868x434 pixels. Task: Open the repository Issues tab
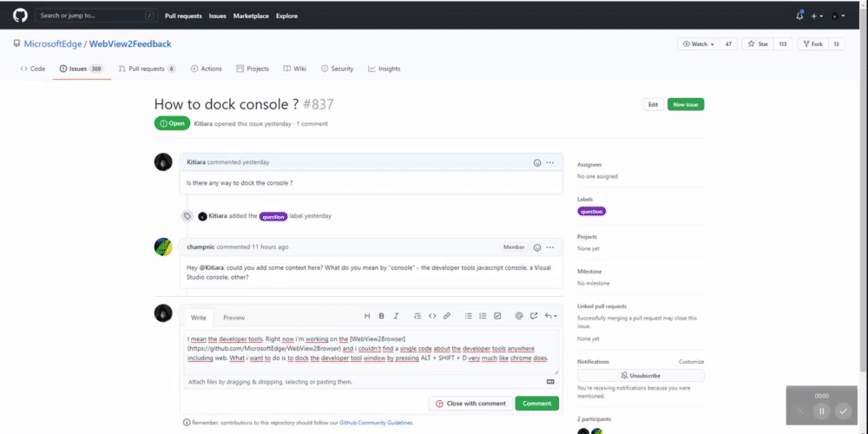[x=82, y=69]
